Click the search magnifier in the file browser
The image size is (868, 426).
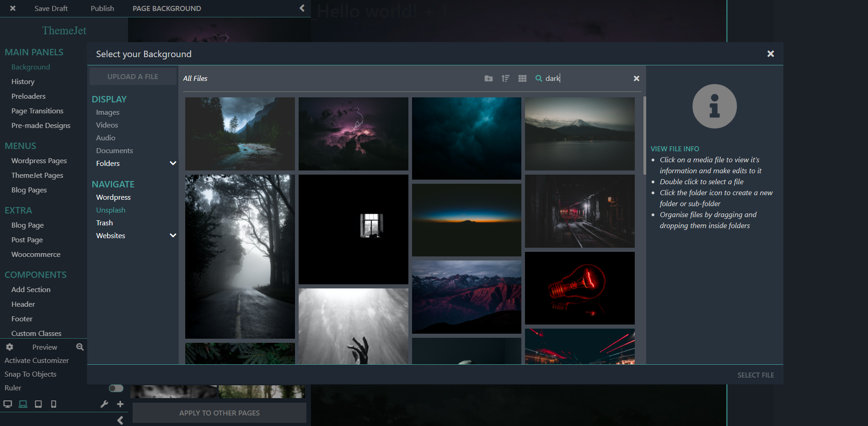(538, 78)
